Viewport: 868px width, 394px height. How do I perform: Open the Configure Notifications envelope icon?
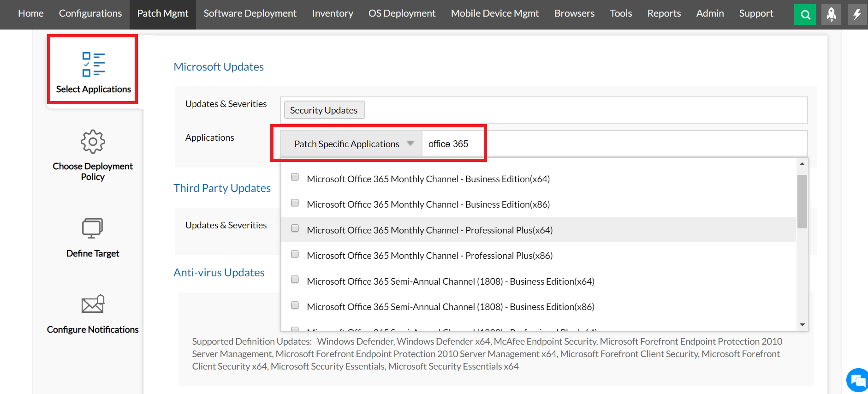(x=93, y=304)
